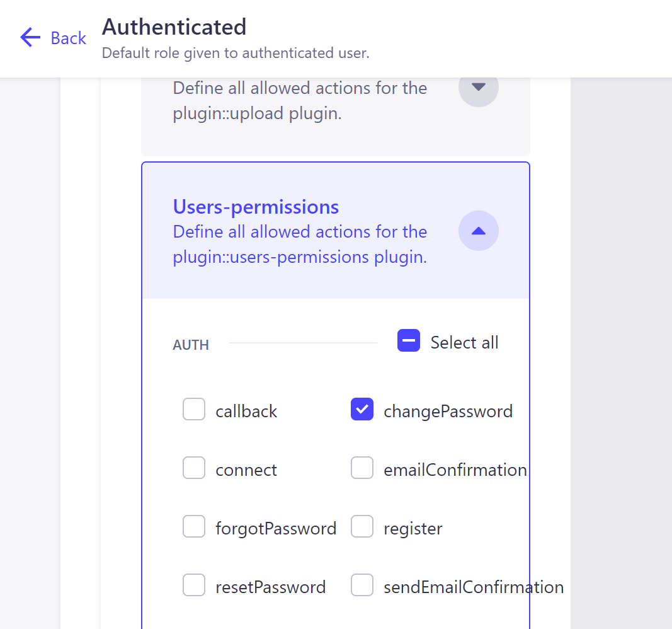This screenshot has height=629, width=672.
Task: Click the checkmark icon on changePassword
Action: coord(362,409)
